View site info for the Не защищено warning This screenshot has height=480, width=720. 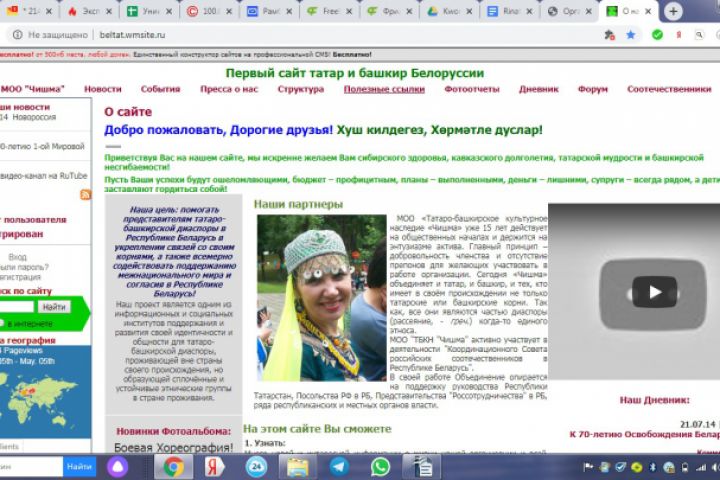click(x=51, y=35)
